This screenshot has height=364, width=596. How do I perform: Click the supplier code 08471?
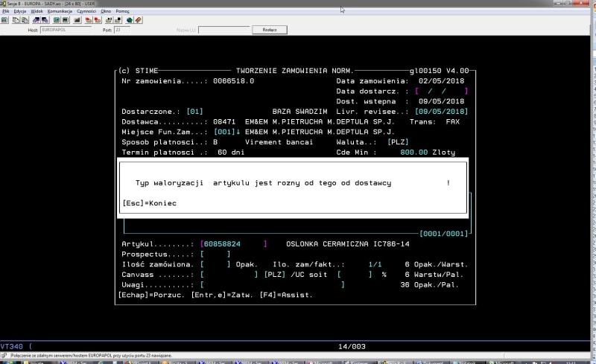pos(224,122)
